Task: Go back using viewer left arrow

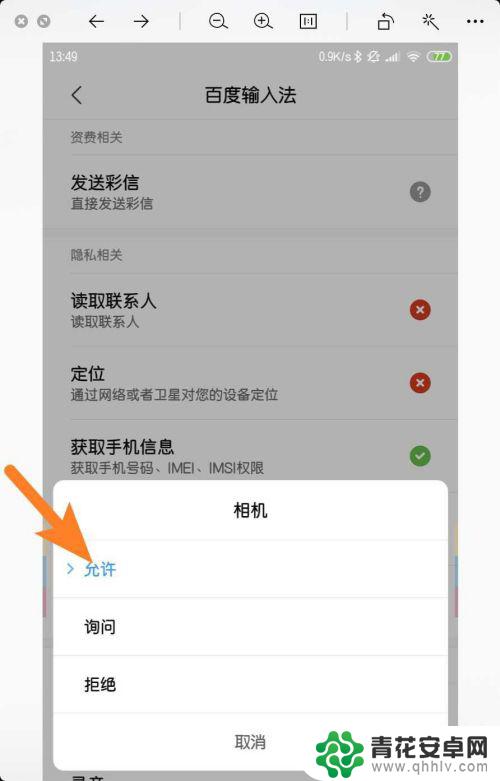Action: (96, 21)
